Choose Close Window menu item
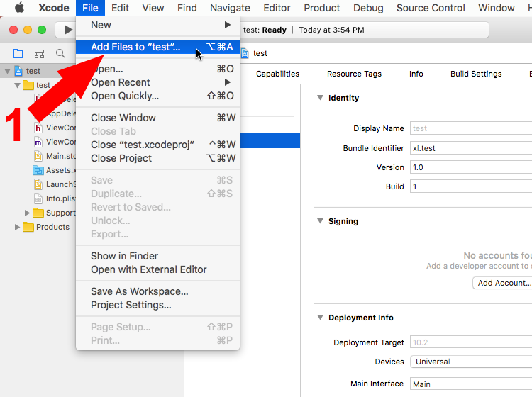 (157, 118)
